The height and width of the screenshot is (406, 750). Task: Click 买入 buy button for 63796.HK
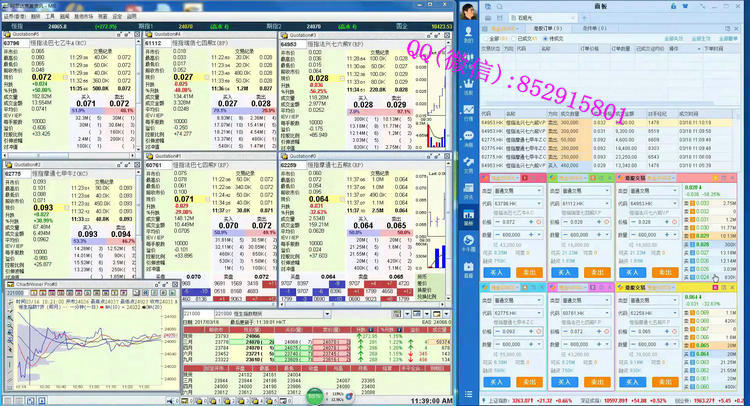[499, 272]
